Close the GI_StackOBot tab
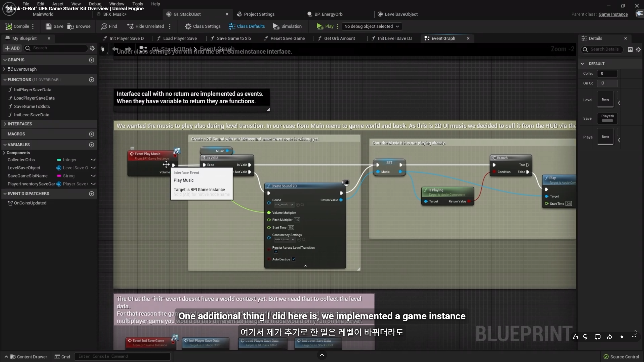 pos(227,14)
